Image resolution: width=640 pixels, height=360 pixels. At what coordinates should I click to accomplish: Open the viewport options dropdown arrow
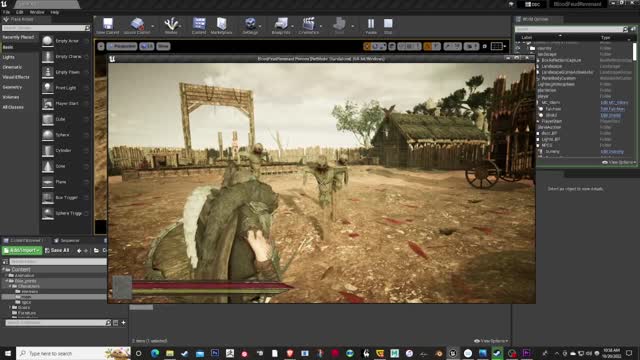point(101,46)
